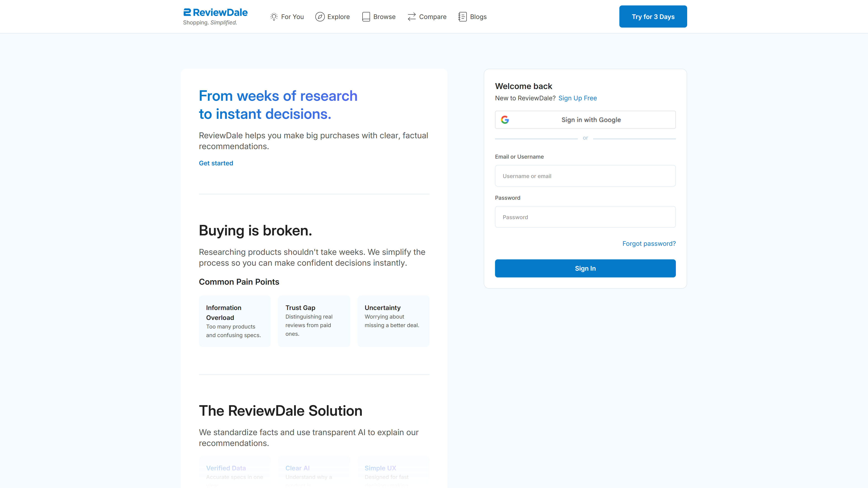Click the For You lightbulb icon
The width and height of the screenshot is (868, 488).
click(274, 16)
